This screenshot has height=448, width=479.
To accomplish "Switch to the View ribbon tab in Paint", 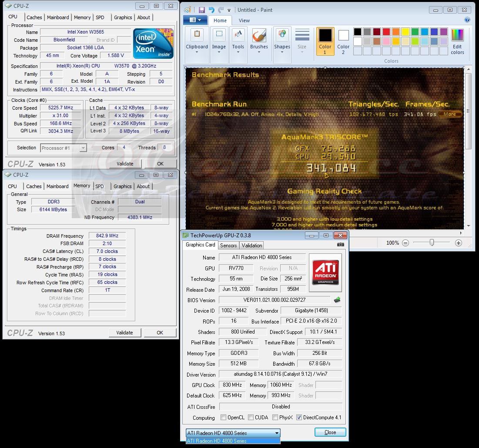I will pyautogui.click(x=244, y=20).
